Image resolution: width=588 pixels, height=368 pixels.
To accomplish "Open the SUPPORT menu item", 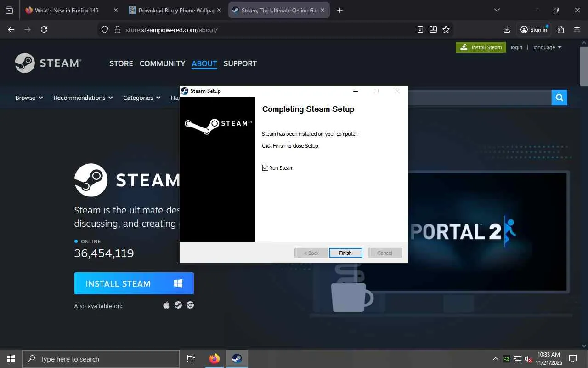I will (240, 63).
